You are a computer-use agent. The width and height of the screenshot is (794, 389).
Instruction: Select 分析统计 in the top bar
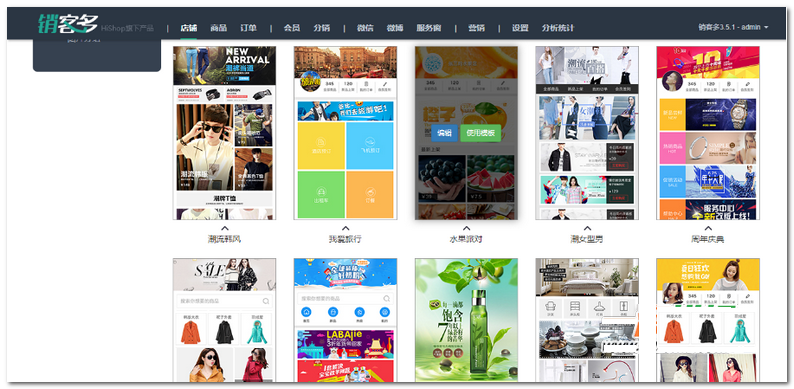click(558, 28)
